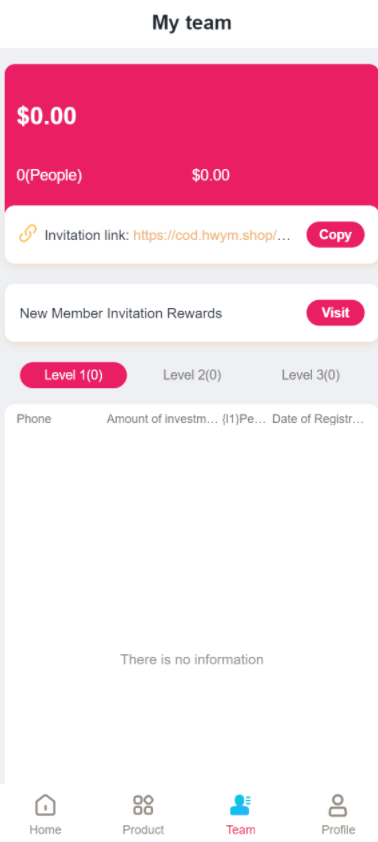Copy the invitation link

[335, 235]
